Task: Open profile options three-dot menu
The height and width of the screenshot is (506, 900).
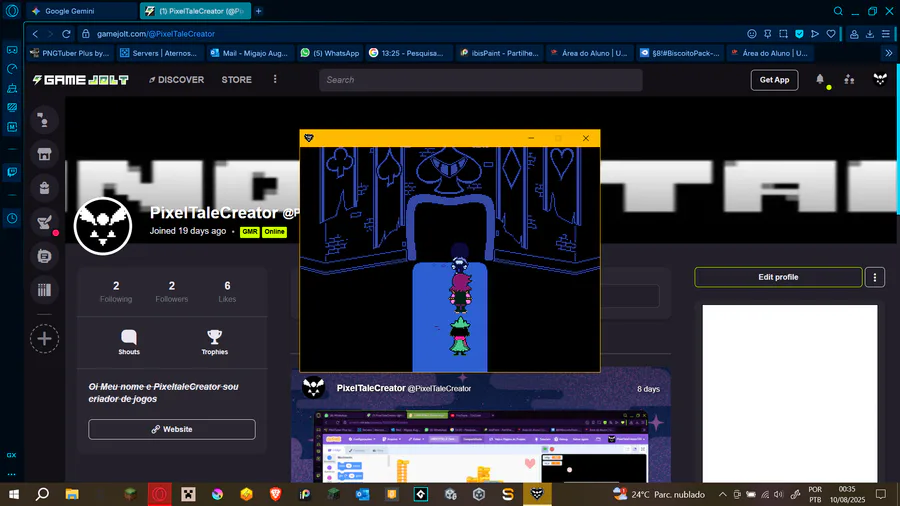Action: click(875, 277)
